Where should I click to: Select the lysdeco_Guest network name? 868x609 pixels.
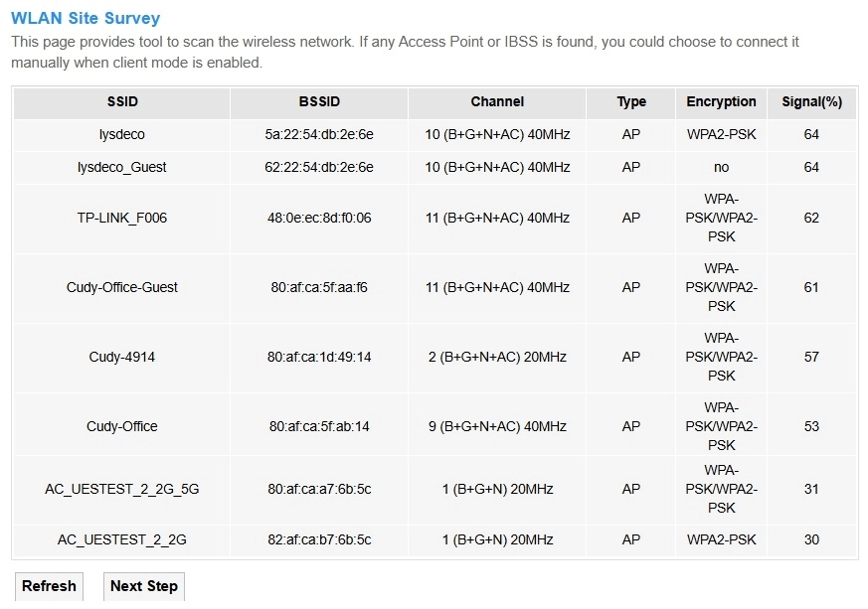tap(122, 167)
